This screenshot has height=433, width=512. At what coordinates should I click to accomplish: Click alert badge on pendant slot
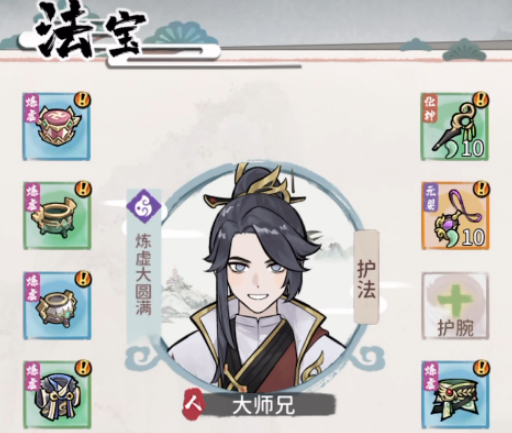[482, 189]
